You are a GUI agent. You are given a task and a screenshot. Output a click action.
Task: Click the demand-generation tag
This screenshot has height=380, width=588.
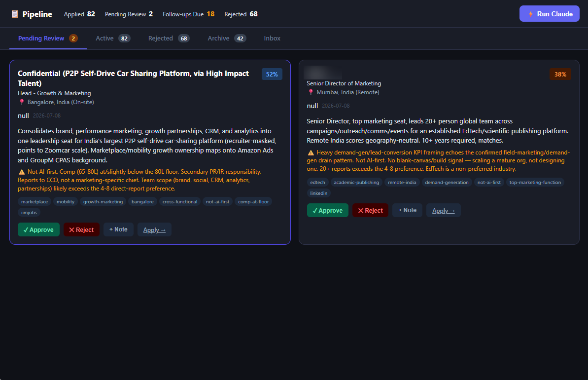click(x=447, y=183)
